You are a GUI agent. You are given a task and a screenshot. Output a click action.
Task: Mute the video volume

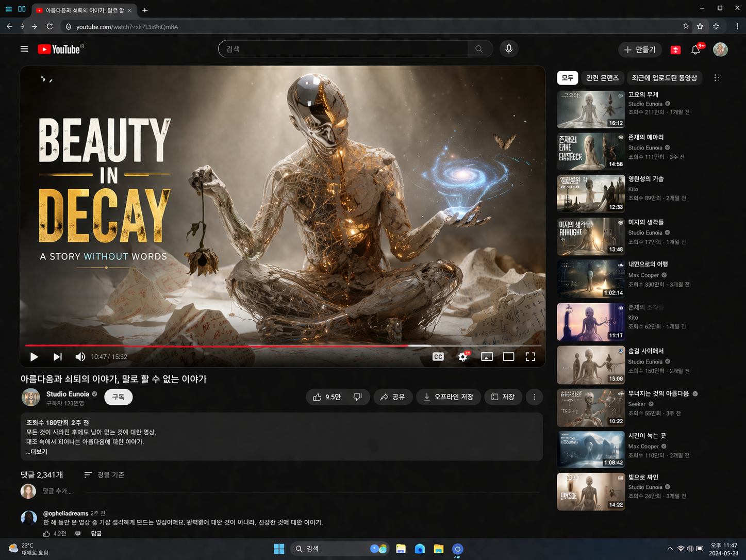coord(80,357)
